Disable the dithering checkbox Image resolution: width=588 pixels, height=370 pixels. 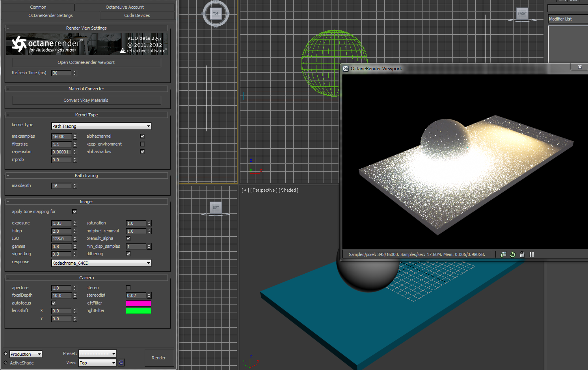click(128, 254)
